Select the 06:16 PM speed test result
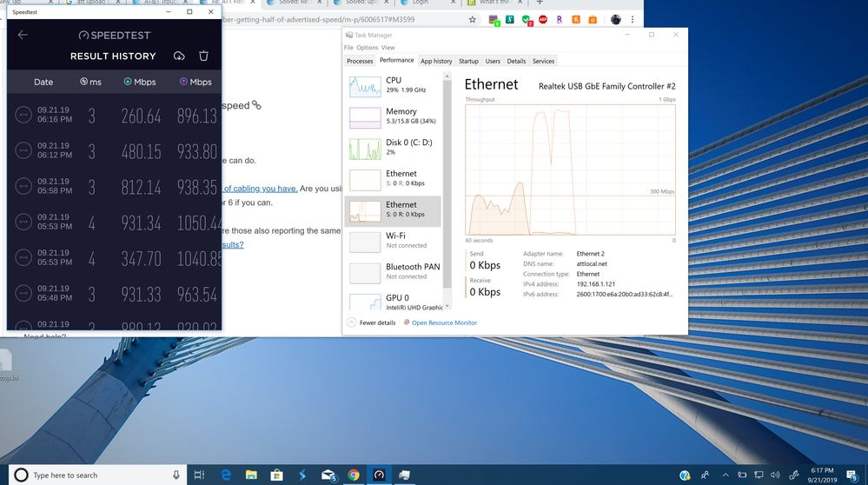868x485 pixels. point(114,116)
